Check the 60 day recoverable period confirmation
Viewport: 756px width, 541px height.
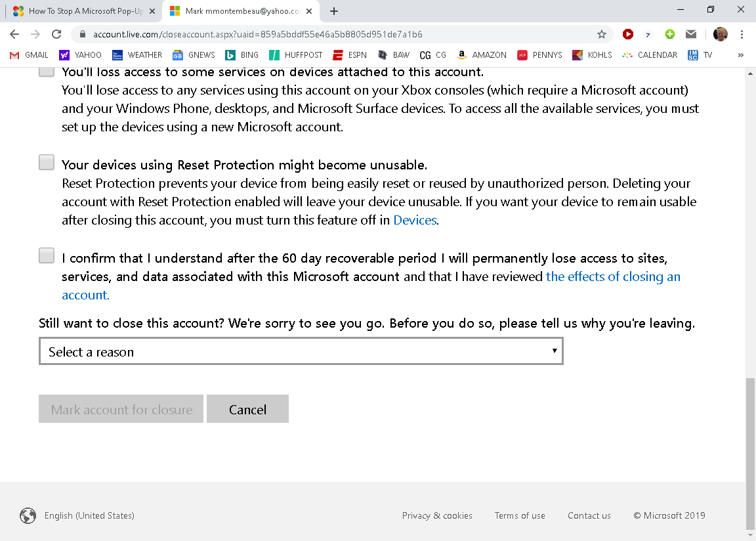point(47,255)
